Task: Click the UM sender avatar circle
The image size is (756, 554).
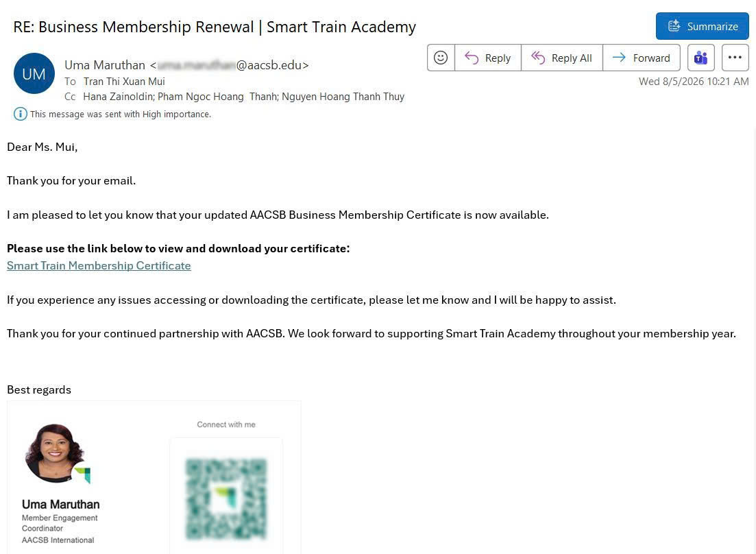Action: coord(34,74)
